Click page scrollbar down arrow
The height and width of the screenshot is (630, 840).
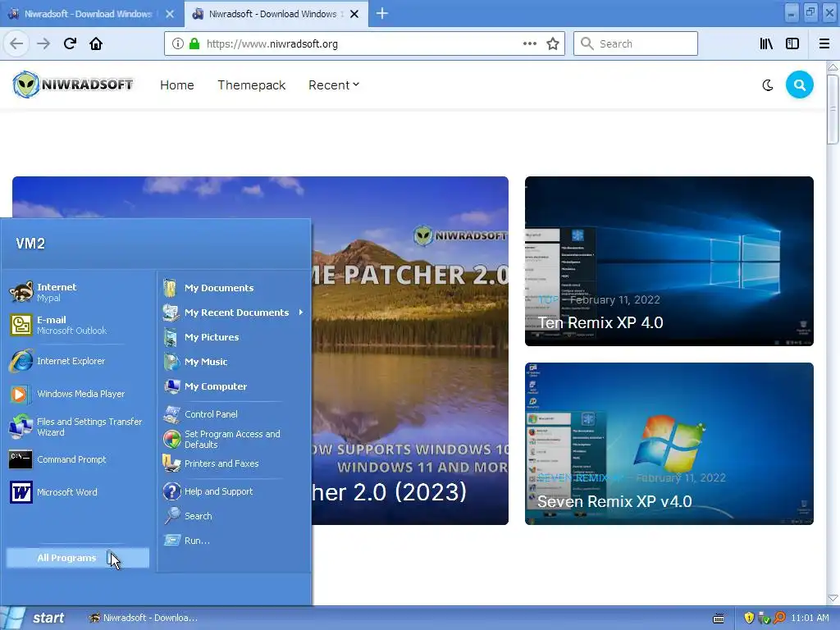click(x=833, y=598)
